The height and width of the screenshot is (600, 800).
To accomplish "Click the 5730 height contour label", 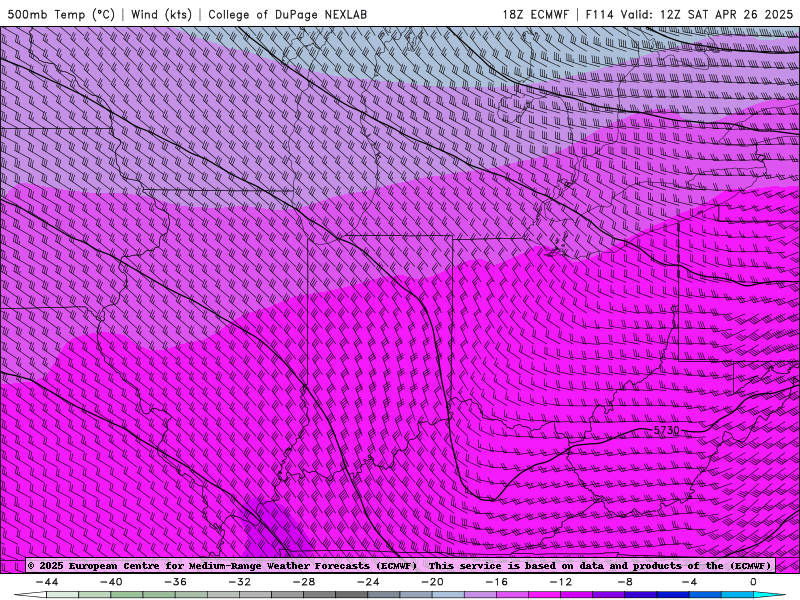I will pyautogui.click(x=666, y=430).
